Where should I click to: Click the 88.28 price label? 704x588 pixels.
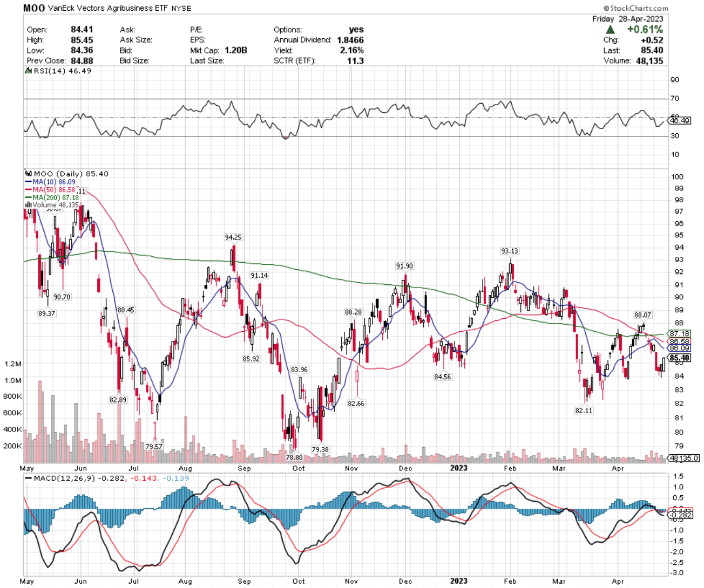point(353,312)
